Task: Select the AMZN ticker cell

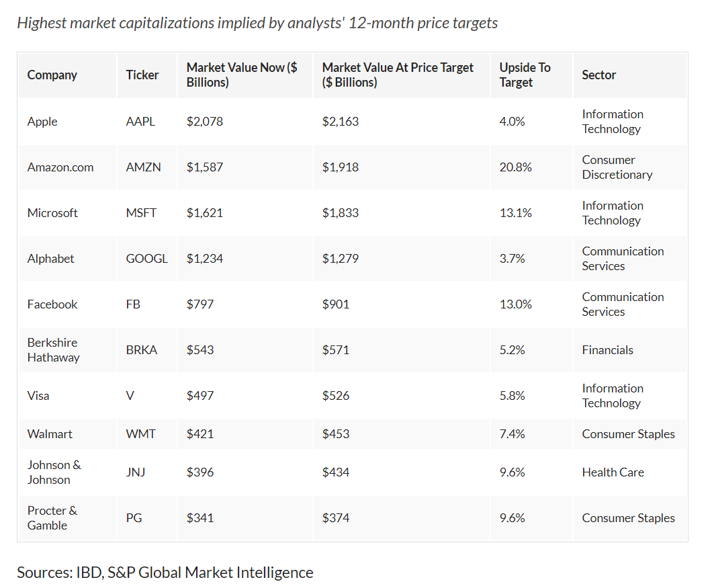Action: click(x=144, y=167)
